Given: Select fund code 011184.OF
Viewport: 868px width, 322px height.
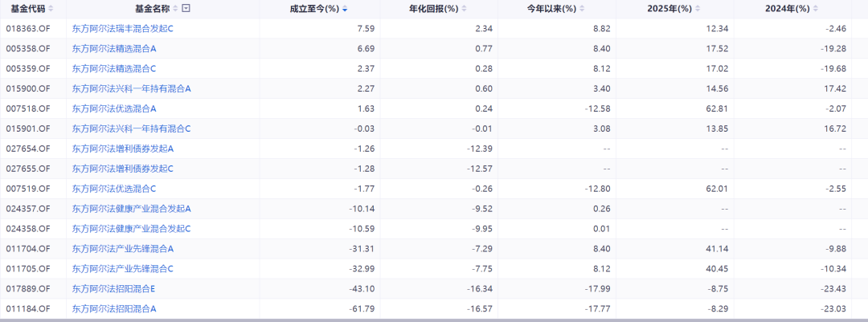Looking at the screenshot, I should coord(28,308).
